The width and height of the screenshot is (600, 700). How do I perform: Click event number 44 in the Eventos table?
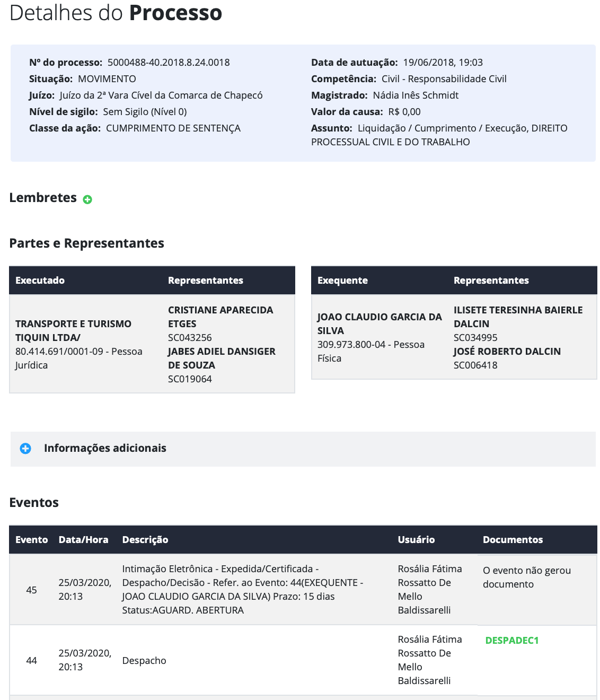[x=31, y=660]
